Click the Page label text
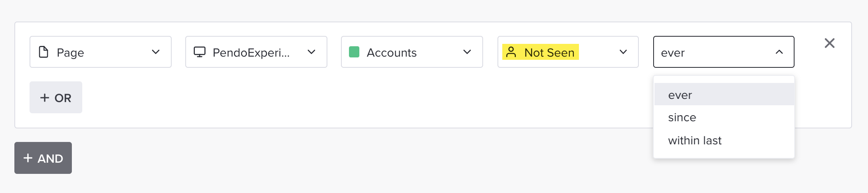The image size is (868, 193). (x=70, y=52)
